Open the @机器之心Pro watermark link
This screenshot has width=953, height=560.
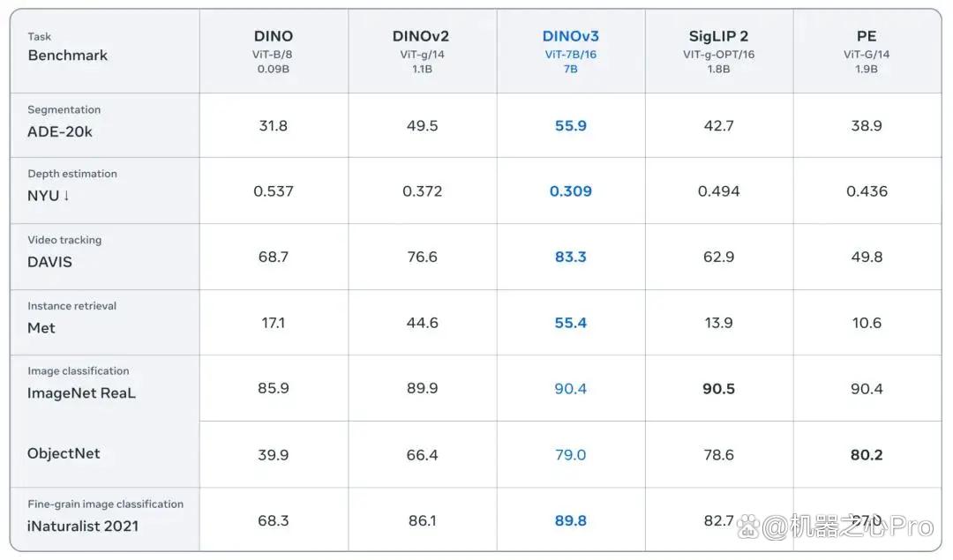click(x=847, y=526)
